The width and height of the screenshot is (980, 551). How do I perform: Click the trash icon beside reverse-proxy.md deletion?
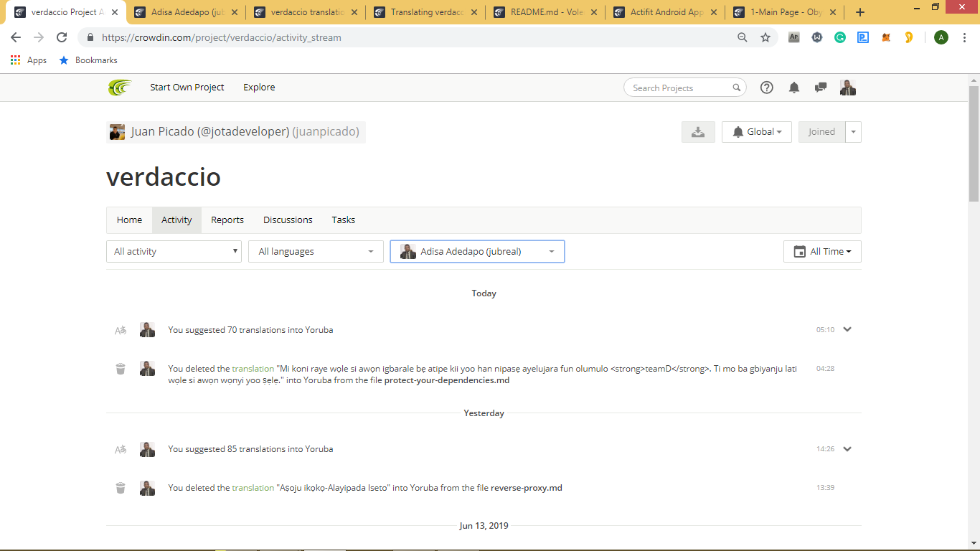[x=121, y=488]
